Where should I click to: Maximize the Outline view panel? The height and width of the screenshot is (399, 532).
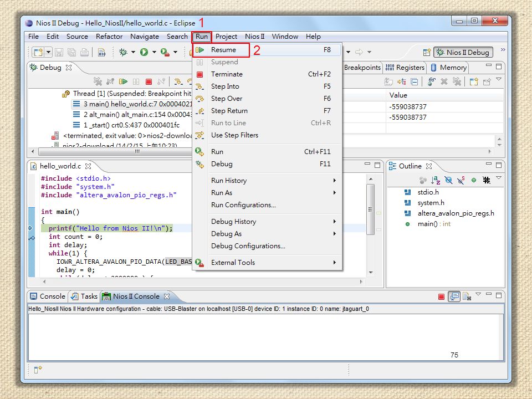click(499, 165)
